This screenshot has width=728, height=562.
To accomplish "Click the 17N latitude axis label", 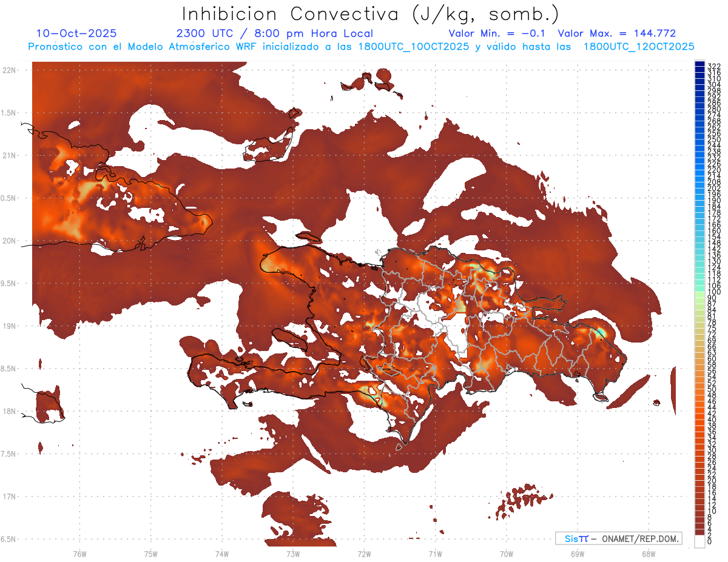I will [x=9, y=497].
